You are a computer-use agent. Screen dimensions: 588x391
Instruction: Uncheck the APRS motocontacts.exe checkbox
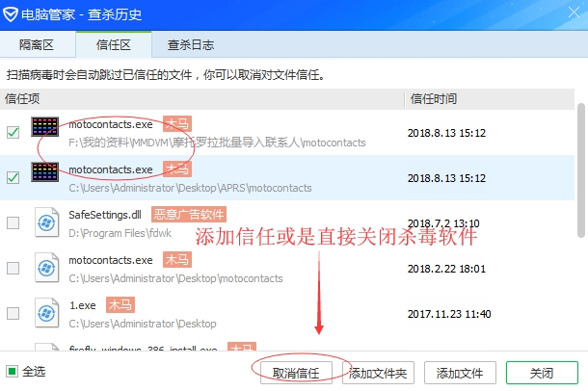[x=13, y=177]
